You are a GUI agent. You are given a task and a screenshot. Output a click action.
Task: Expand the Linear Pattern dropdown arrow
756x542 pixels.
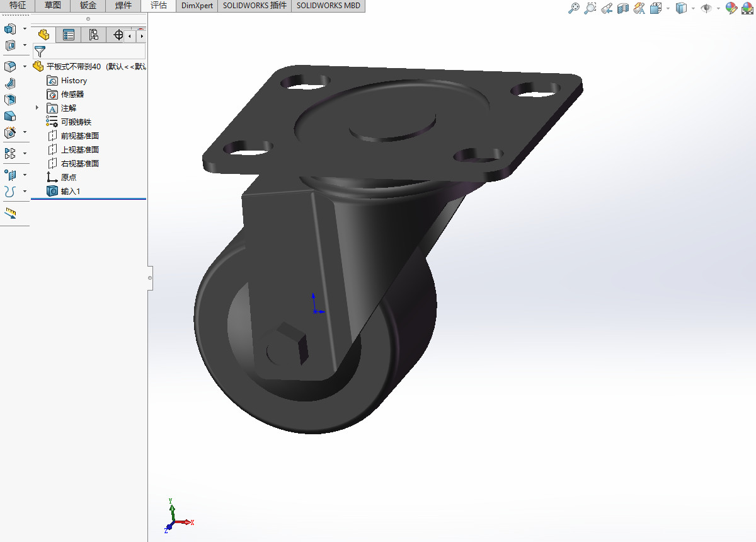[x=25, y=154]
